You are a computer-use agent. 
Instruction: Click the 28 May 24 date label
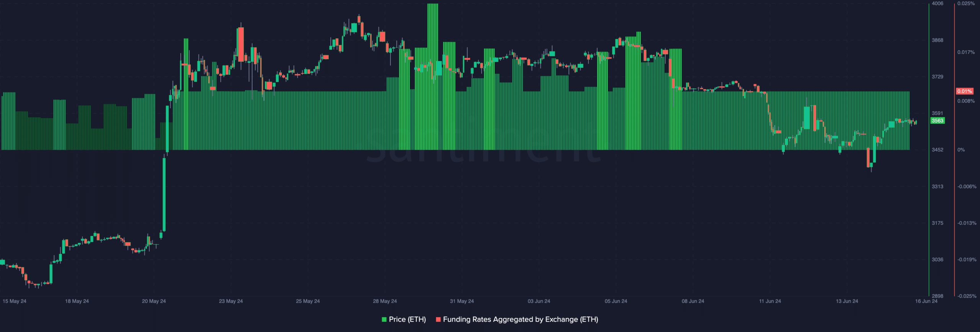click(385, 301)
